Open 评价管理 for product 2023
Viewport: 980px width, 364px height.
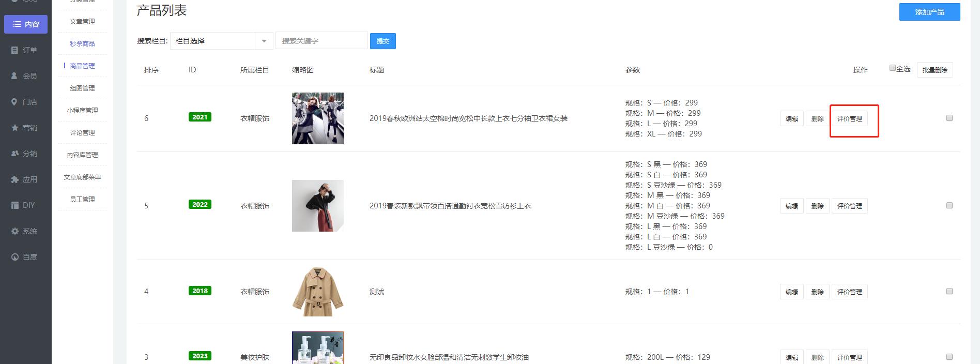[849, 357]
